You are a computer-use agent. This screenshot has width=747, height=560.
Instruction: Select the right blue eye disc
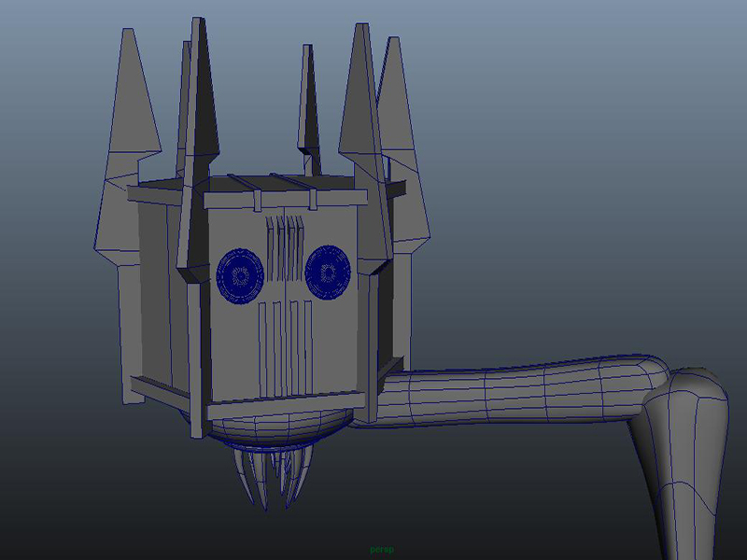click(x=328, y=273)
